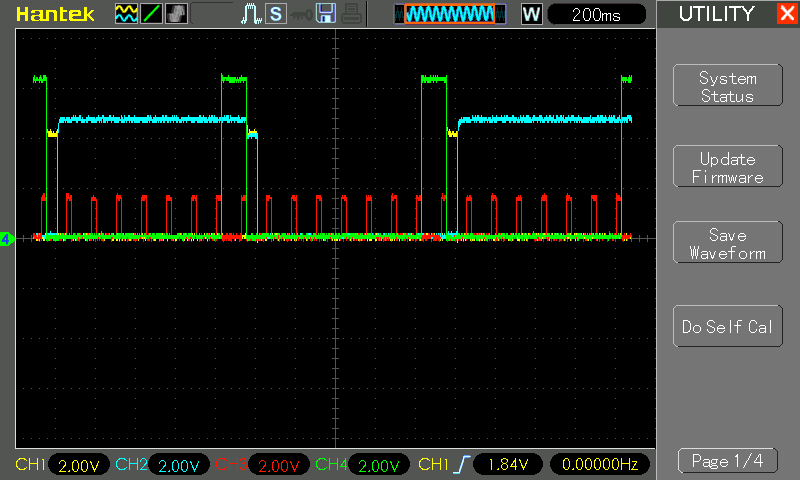
Task: Run Do Self Cal
Action: tap(727, 327)
